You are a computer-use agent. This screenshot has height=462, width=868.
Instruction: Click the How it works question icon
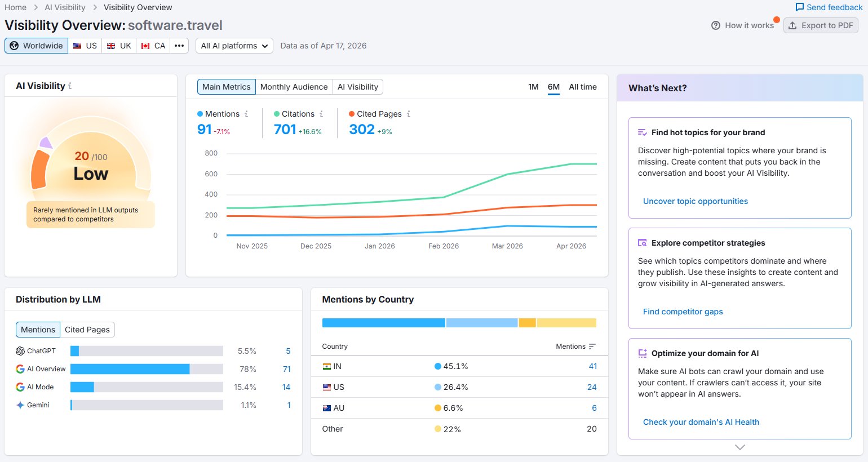pyautogui.click(x=716, y=25)
